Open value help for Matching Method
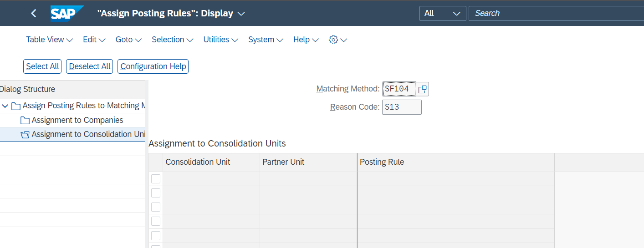Image resolution: width=644 pixels, height=248 pixels. (x=422, y=89)
